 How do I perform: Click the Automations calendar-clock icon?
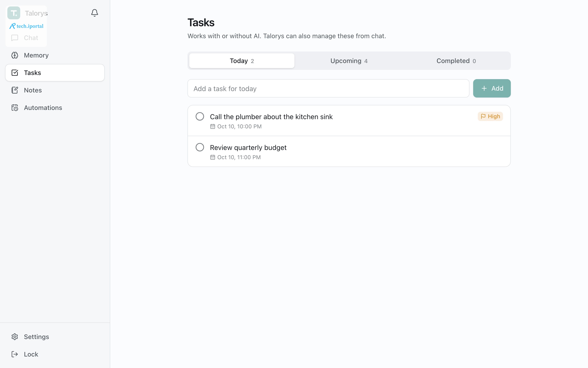15,108
